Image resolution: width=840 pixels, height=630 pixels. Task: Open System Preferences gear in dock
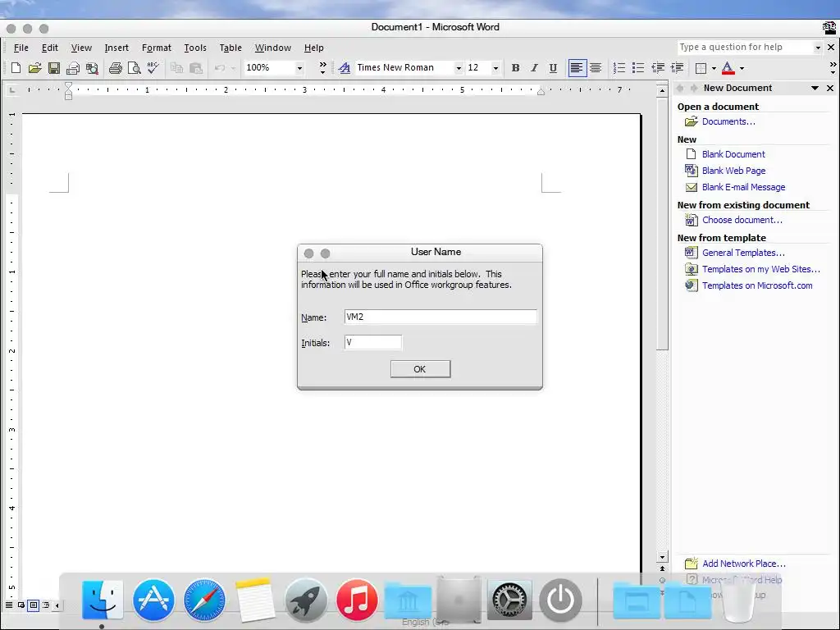tap(509, 600)
